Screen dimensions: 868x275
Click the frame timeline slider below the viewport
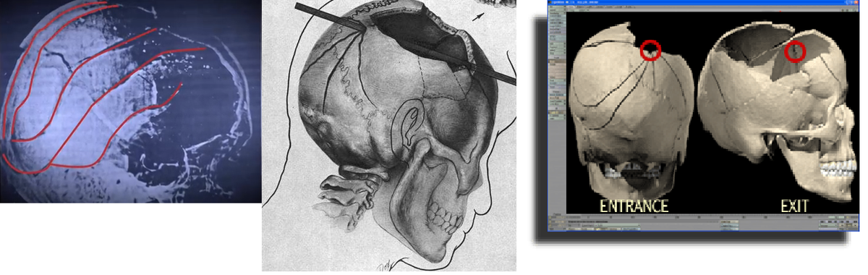point(699,216)
